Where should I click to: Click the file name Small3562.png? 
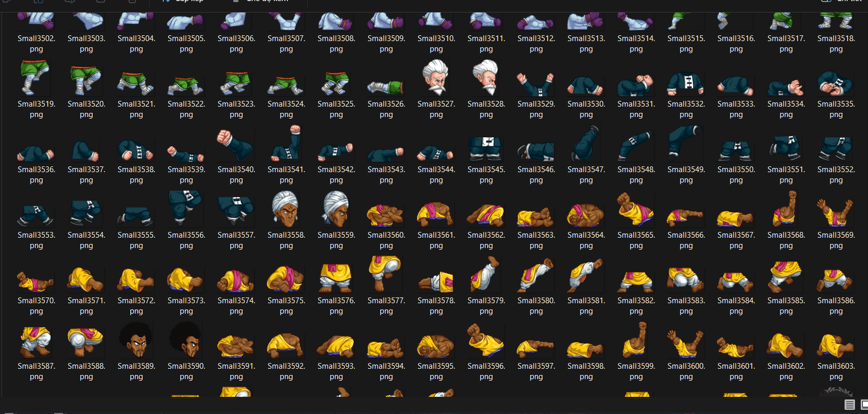(486, 240)
